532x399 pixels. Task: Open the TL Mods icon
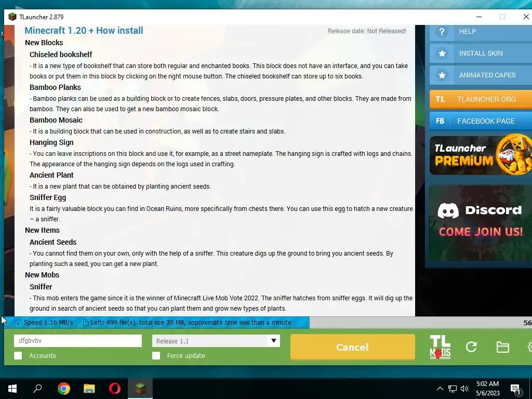click(x=440, y=347)
